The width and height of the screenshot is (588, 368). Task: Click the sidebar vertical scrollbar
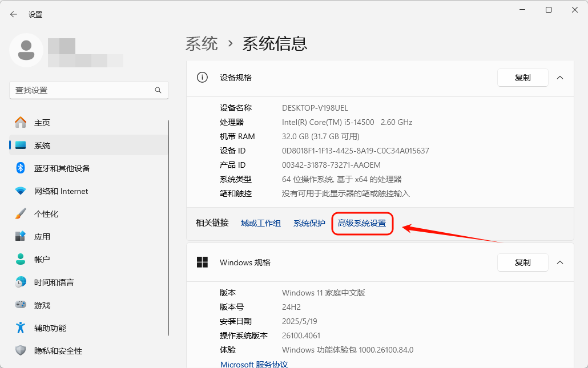168,228
